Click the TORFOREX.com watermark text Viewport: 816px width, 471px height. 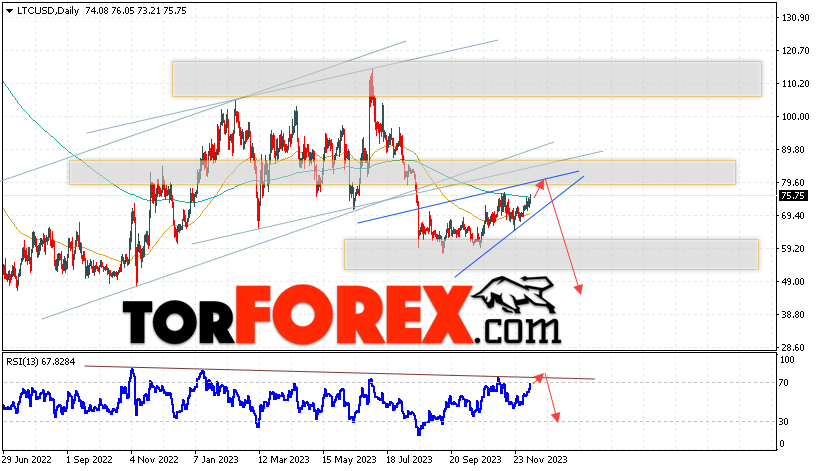click(x=342, y=316)
